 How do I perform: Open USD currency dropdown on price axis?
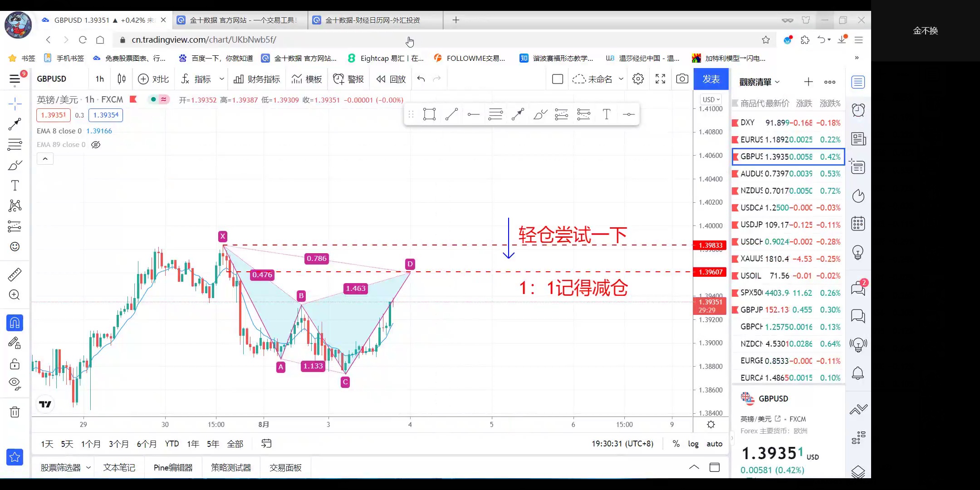[711, 99]
